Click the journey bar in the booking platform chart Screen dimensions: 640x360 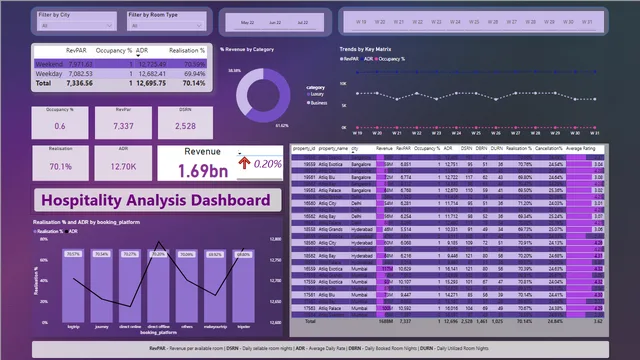point(102,286)
